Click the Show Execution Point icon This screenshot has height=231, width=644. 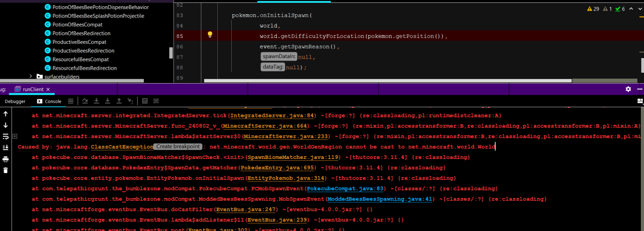[x=71, y=101]
